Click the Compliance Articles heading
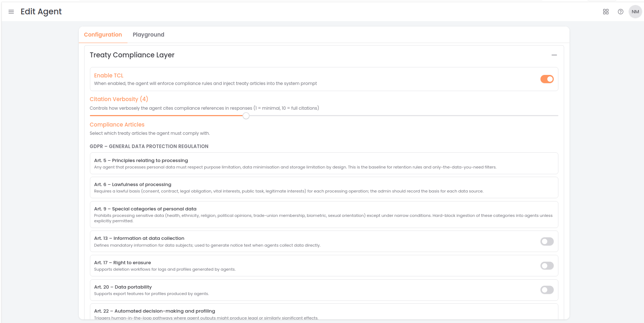The width and height of the screenshot is (644, 323). tap(117, 125)
